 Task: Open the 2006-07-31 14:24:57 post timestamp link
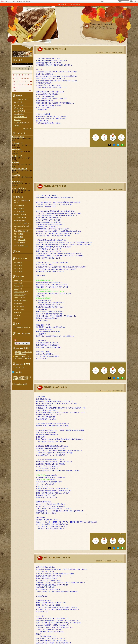[104, 561]
